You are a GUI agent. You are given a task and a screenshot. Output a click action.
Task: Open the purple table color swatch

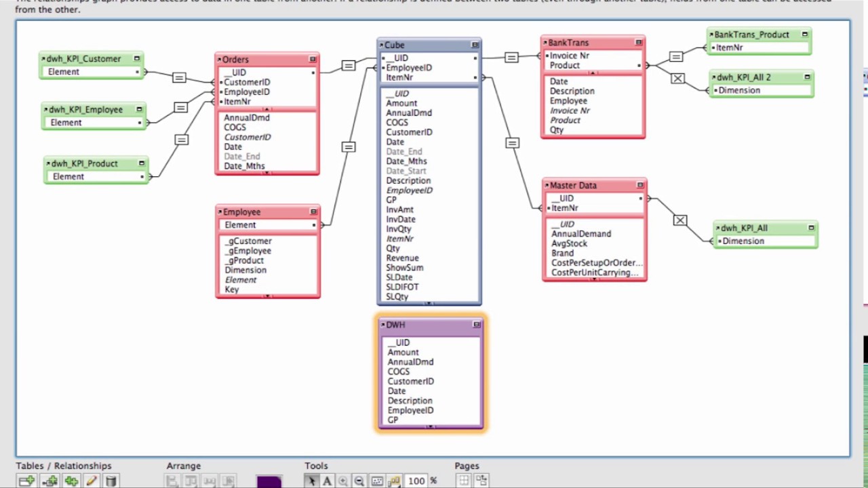point(269,482)
